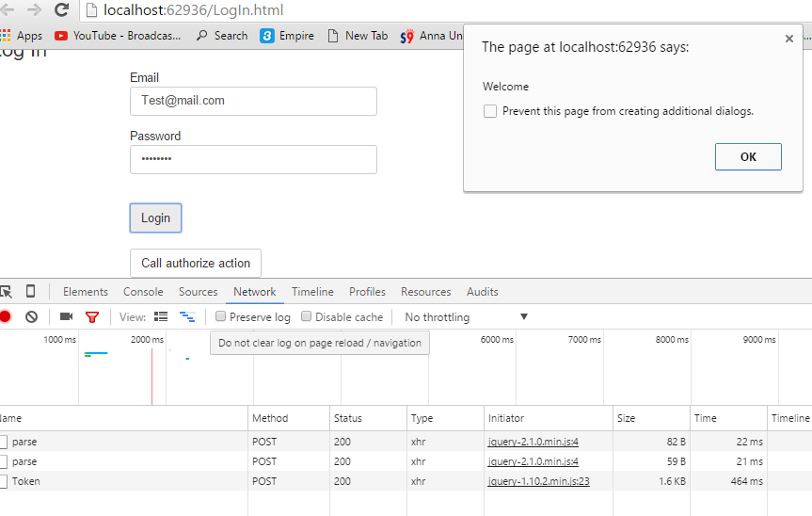Toggle the capture screenshots camera icon
The height and width of the screenshot is (516, 812).
pos(67,317)
